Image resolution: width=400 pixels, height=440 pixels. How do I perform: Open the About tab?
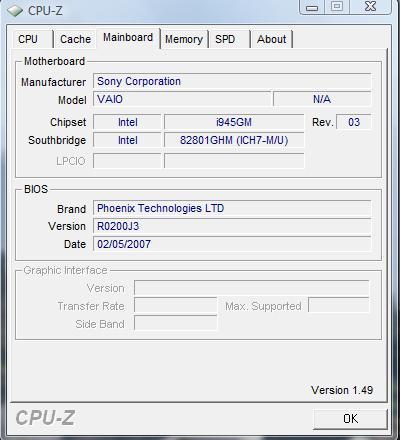[272, 39]
